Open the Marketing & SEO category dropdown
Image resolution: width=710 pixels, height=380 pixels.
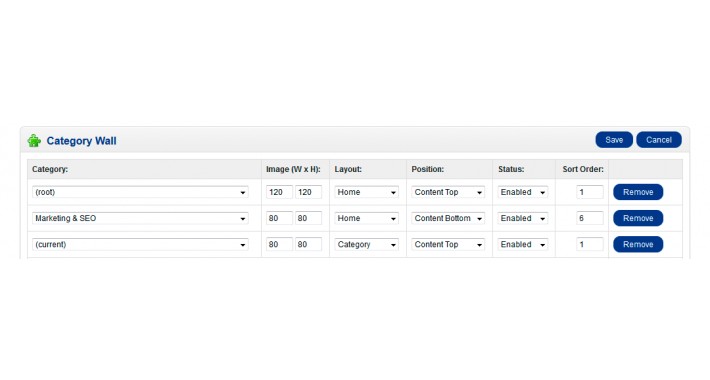140,218
